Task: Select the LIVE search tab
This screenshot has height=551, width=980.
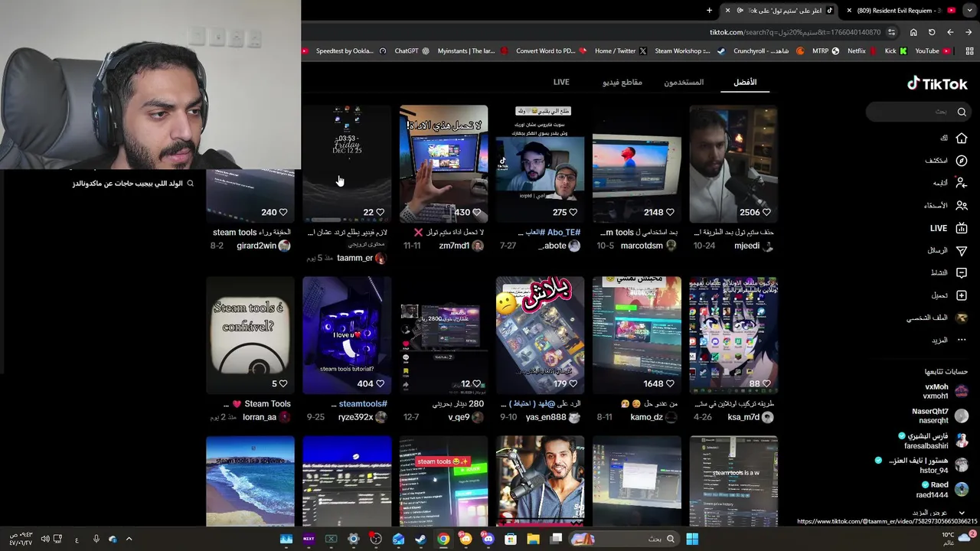Action: tap(561, 82)
